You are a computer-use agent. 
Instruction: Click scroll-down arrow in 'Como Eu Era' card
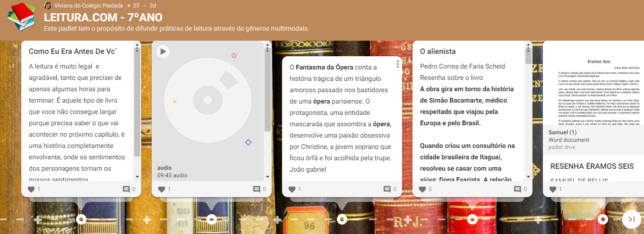(137, 177)
